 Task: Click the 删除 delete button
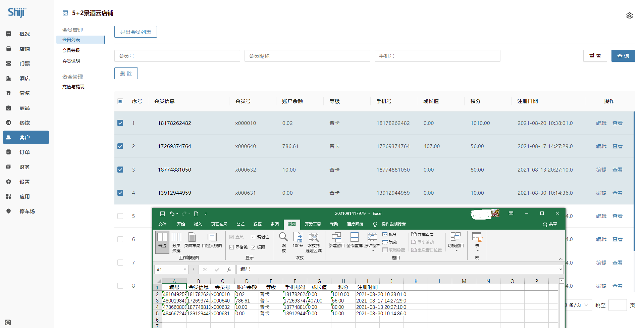126,74
